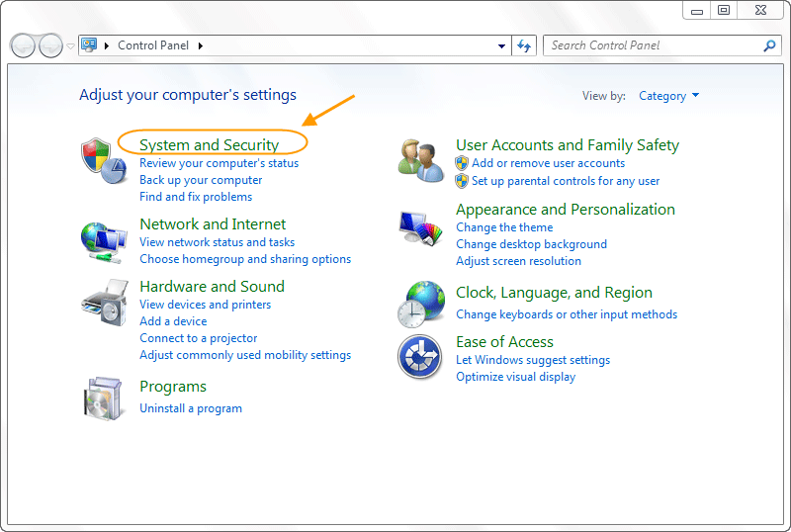Open the User Accounts people icon
791x532 pixels.
pos(421,160)
